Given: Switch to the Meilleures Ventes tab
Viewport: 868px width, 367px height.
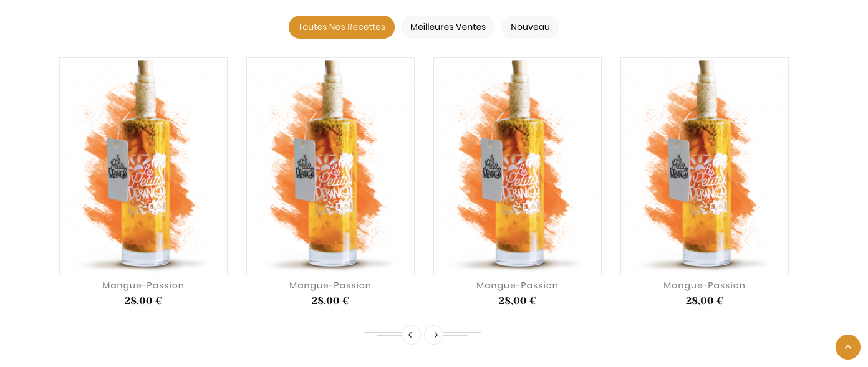Looking at the screenshot, I should coord(448,27).
